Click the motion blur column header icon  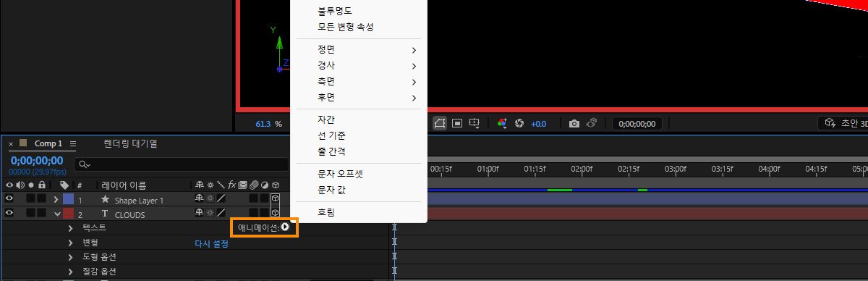253,185
